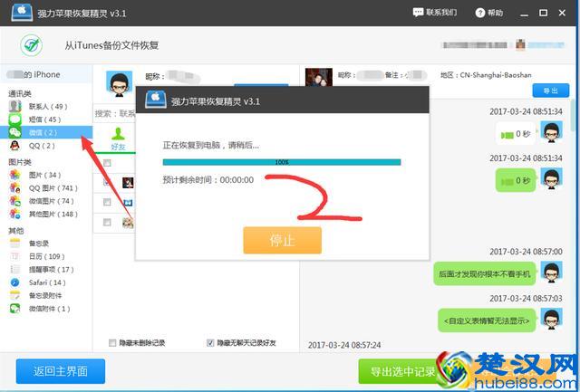Open the Safari (14) compass icon

(15, 282)
